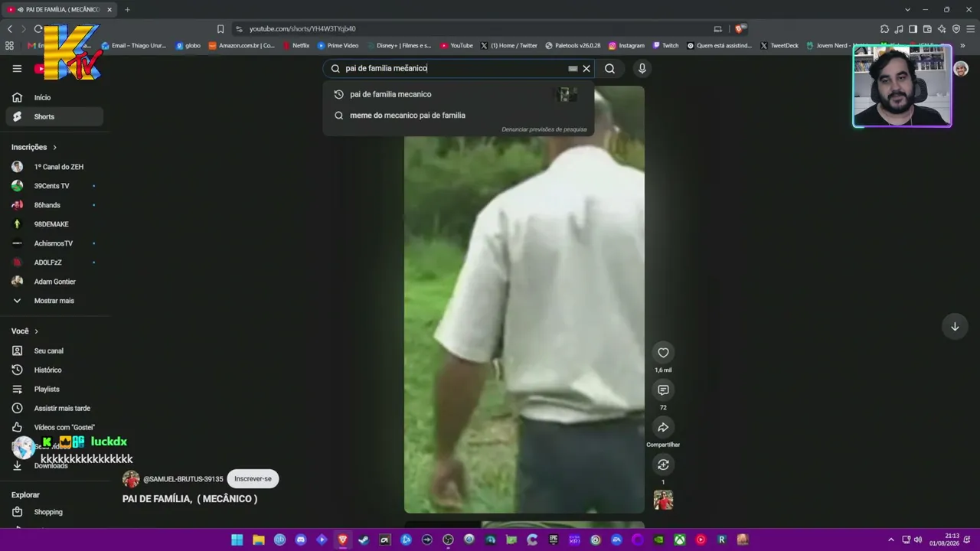This screenshot has height=551, width=980.
Task: Start voice search with the microphone
Action: (642, 68)
